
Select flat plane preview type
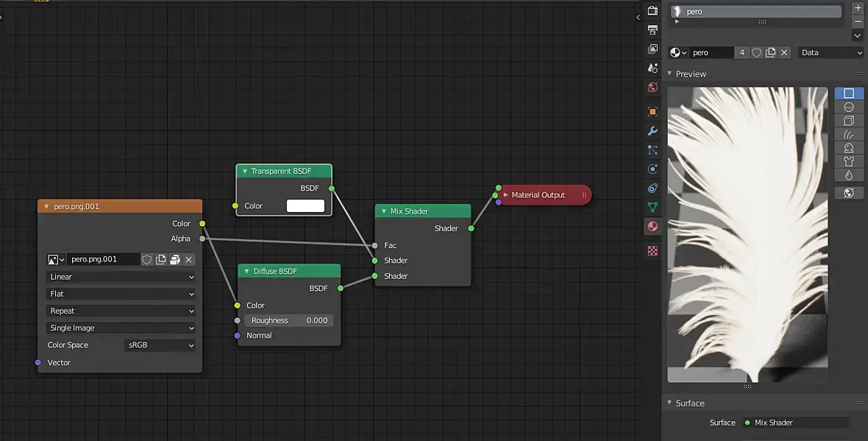849,93
